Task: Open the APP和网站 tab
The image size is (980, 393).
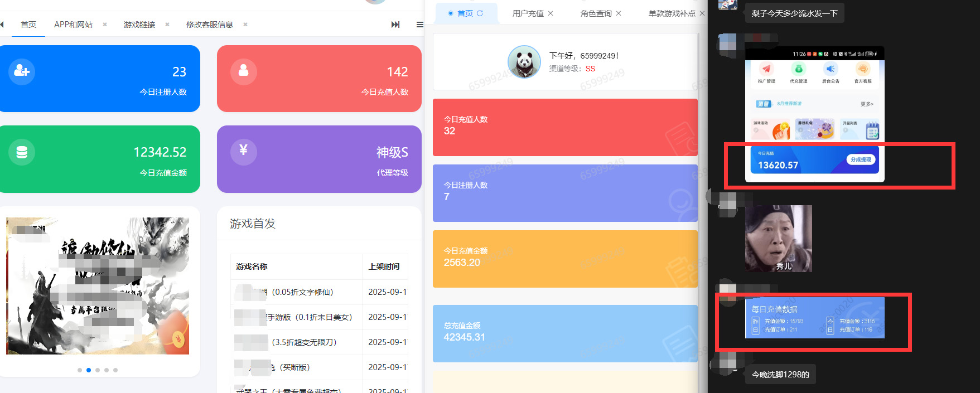Action: pos(74,25)
